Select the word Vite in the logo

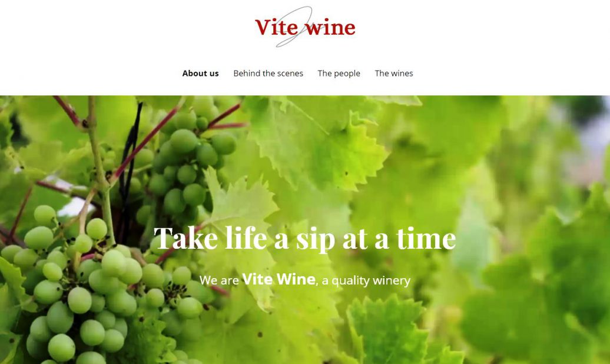point(277,27)
